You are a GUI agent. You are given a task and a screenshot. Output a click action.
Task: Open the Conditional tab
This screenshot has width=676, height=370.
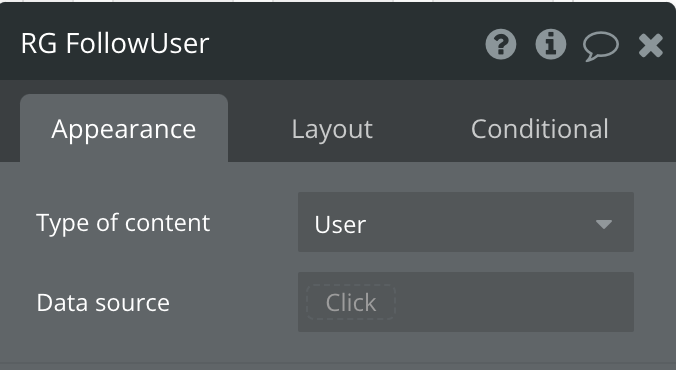[x=539, y=129]
